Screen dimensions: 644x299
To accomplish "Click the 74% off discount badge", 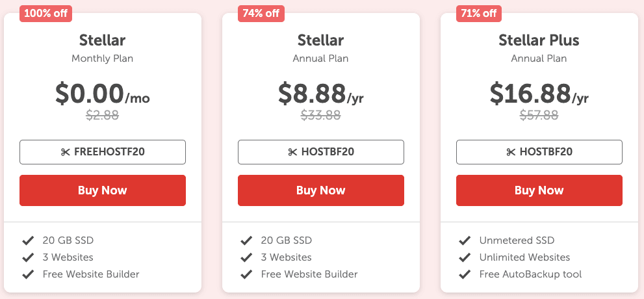I will [261, 13].
